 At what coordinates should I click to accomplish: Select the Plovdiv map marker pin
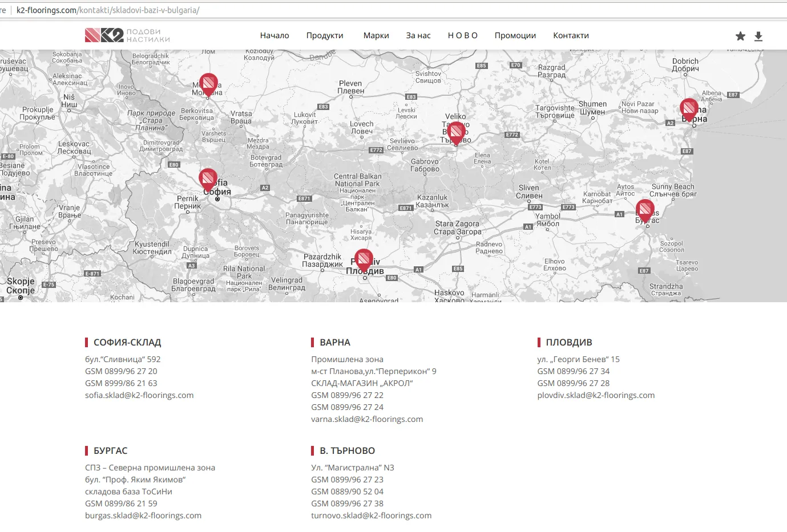(364, 261)
